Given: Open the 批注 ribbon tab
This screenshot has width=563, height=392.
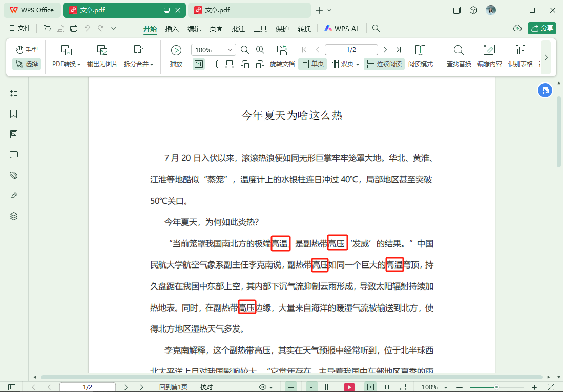Looking at the screenshot, I should point(238,29).
